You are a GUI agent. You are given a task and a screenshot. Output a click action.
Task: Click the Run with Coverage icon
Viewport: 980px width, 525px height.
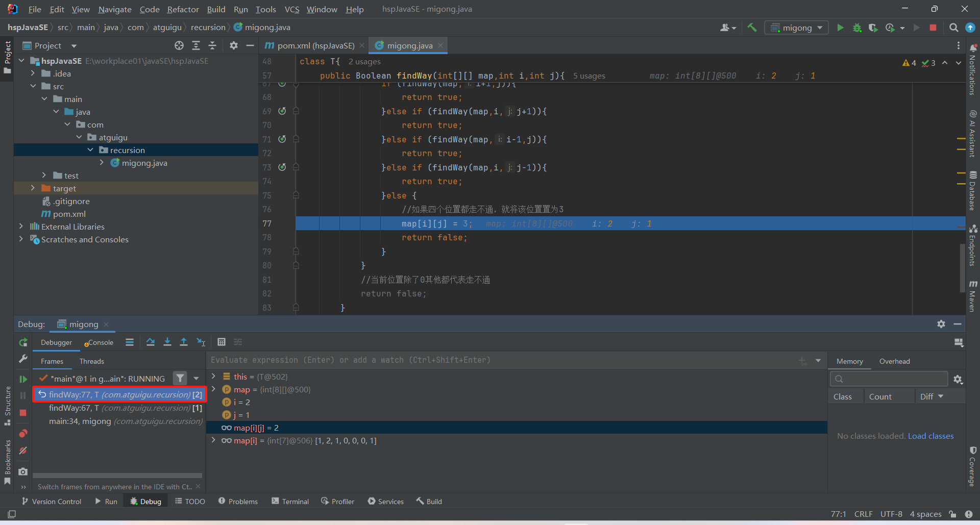(x=873, y=28)
